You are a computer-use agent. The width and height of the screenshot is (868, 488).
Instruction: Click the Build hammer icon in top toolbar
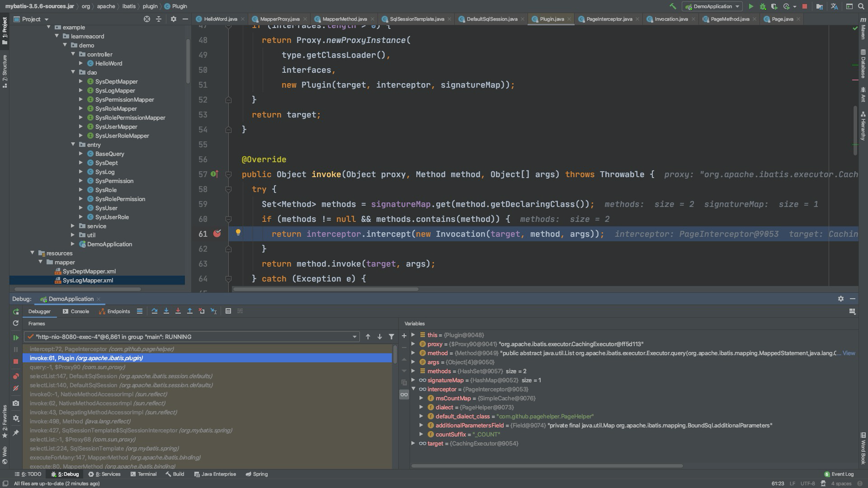(x=673, y=6)
